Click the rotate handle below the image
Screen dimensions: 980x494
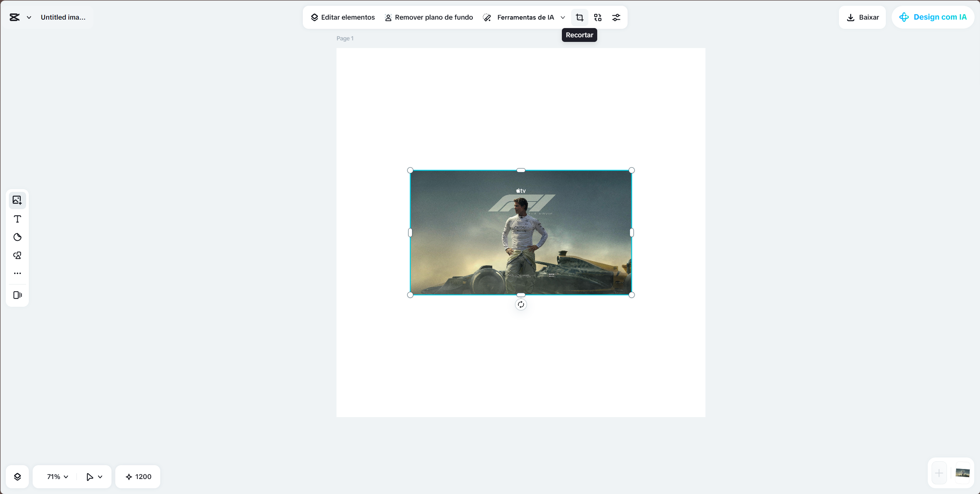coord(521,305)
